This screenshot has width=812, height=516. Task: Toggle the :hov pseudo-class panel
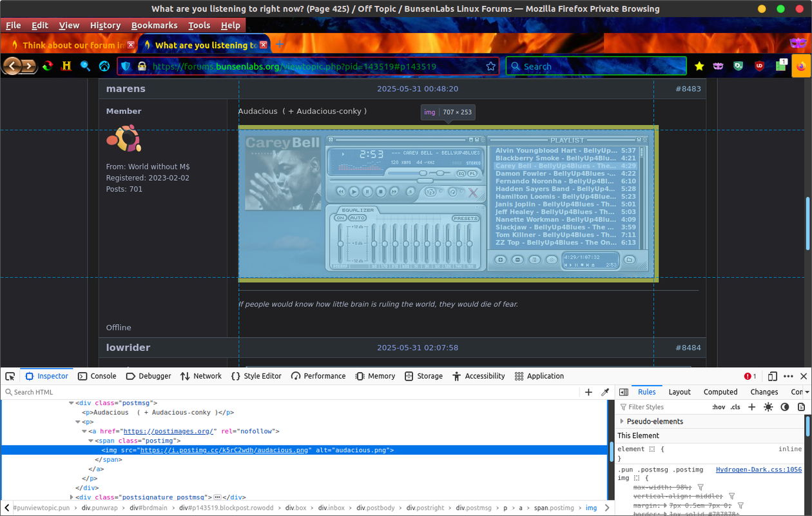[x=719, y=407]
